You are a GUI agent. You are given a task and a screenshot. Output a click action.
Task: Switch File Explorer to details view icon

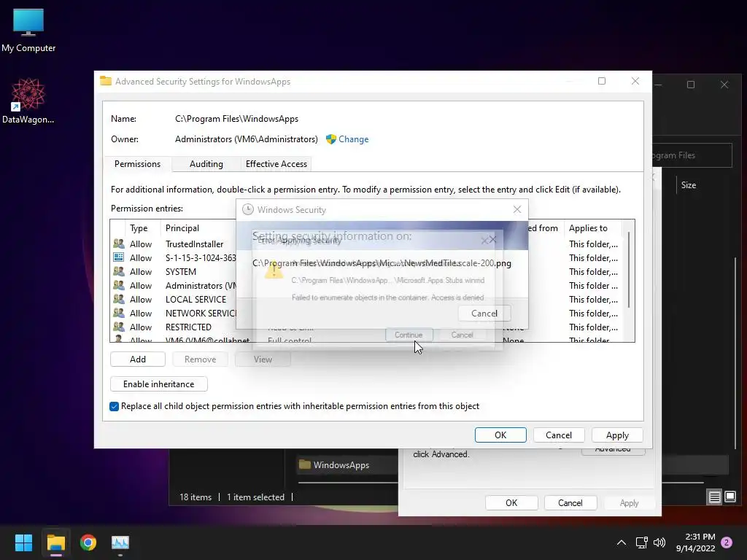[714, 497]
